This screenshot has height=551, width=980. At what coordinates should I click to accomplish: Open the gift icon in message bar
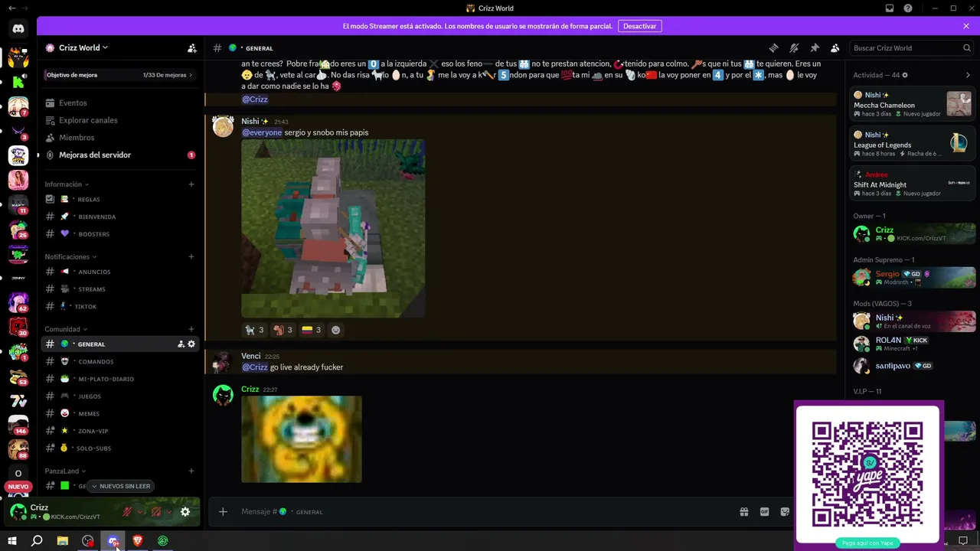pos(743,512)
